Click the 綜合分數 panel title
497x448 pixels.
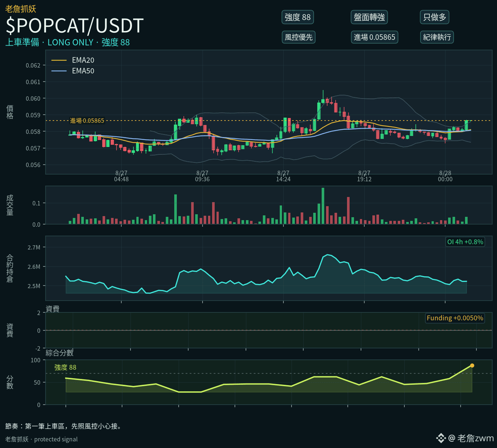click(x=60, y=353)
